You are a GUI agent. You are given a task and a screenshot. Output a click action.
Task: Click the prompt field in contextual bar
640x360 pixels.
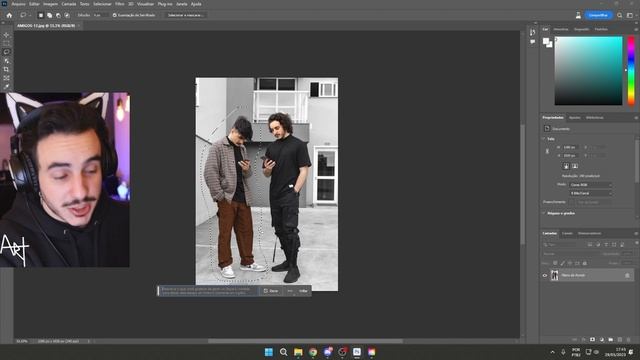point(208,291)
